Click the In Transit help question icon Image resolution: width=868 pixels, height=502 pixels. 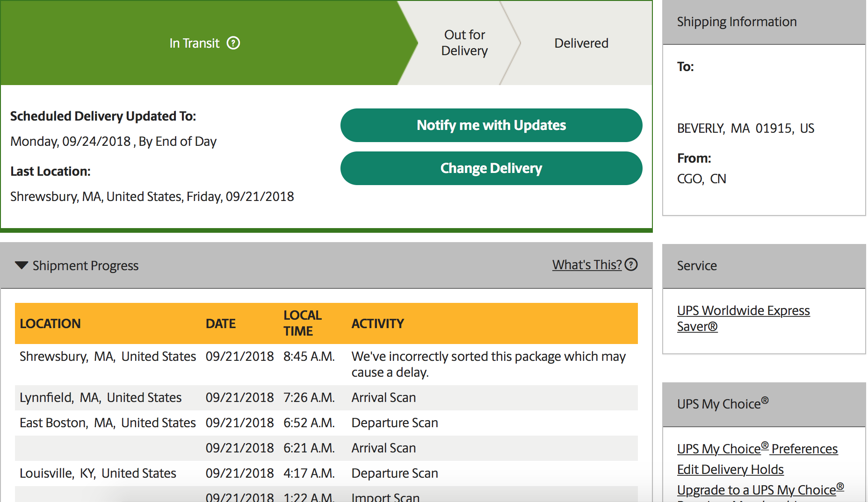pyautogui.click(x=233, y=43)
